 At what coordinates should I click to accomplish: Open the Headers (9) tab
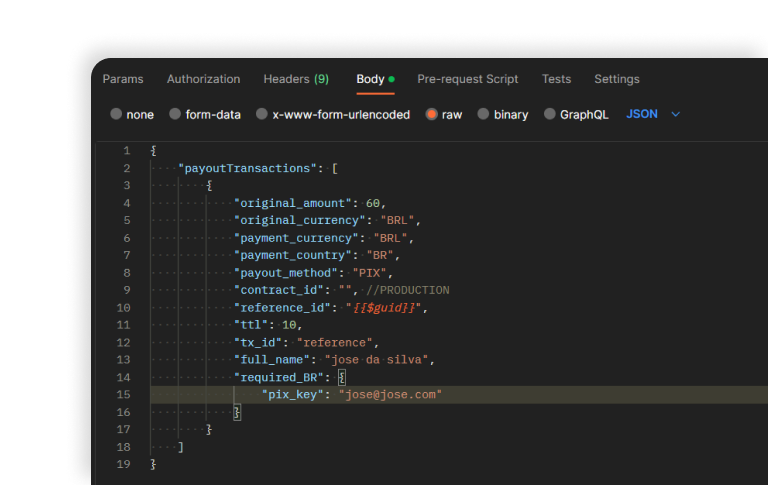point(296,79)
